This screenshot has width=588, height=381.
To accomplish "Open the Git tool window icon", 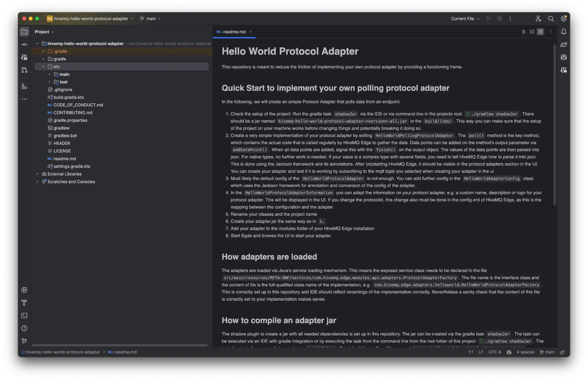I will pos(24,341).
